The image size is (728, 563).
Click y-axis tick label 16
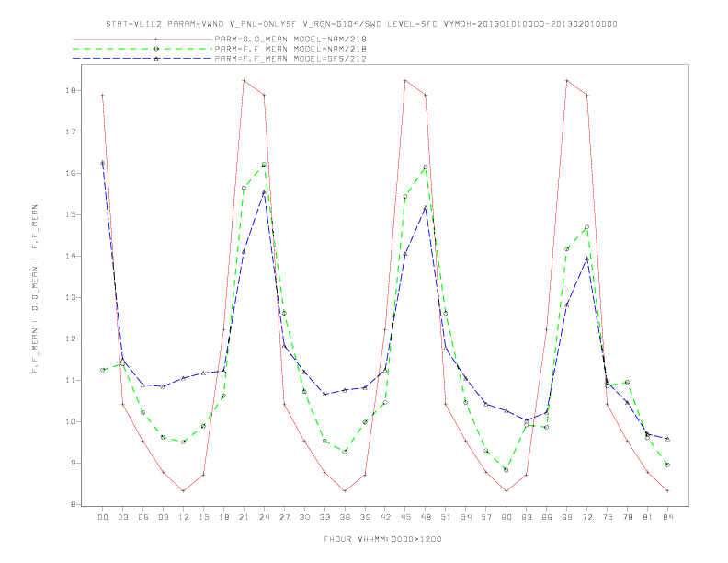coord(70,173)
